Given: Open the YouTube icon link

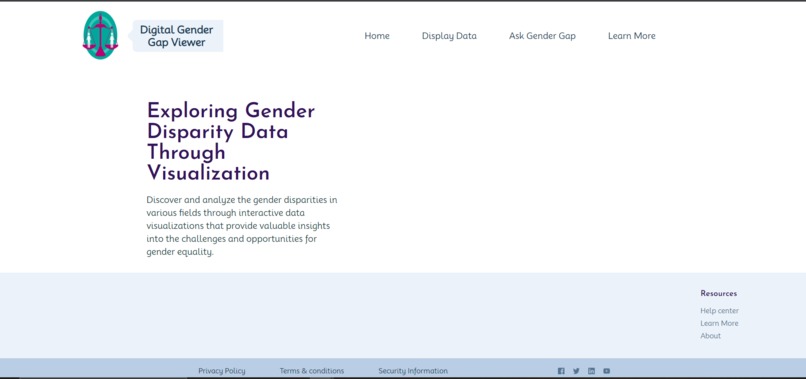Looking at the screenshot, I should [607, 371].
